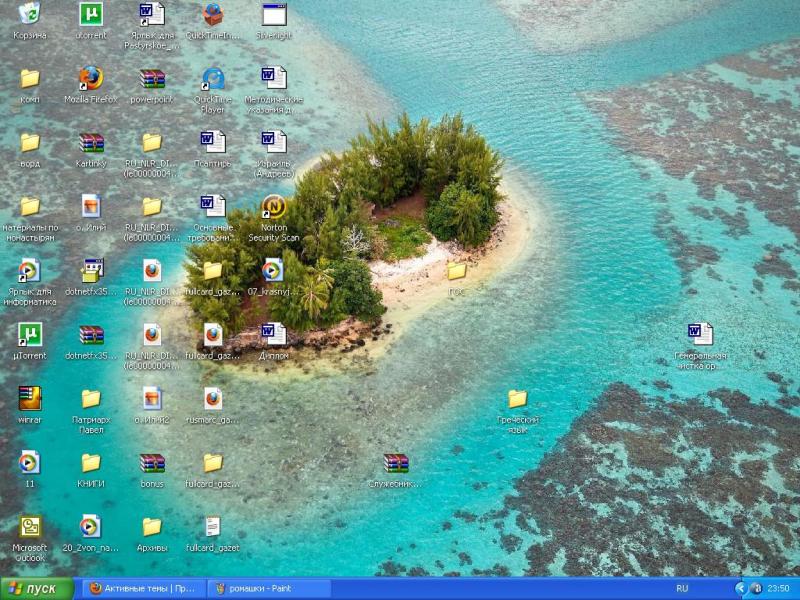Launch the Microsoft Outlook shortcut

(x=30, y=527)
